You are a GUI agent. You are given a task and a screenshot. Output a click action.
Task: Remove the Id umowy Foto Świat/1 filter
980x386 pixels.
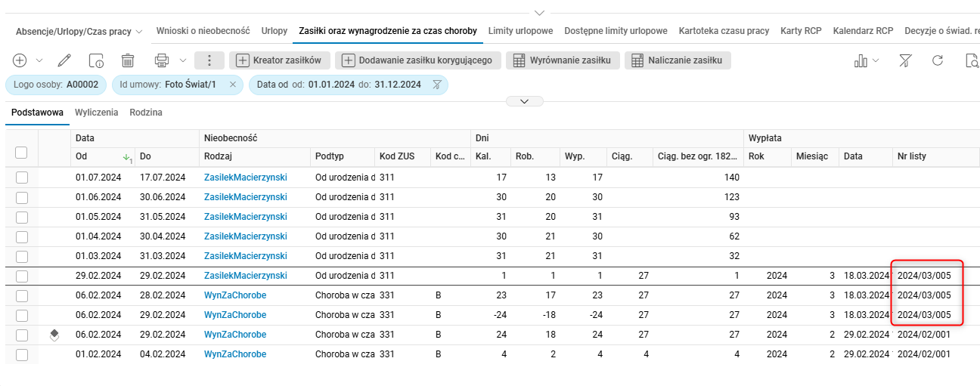(x=232, y=85)
